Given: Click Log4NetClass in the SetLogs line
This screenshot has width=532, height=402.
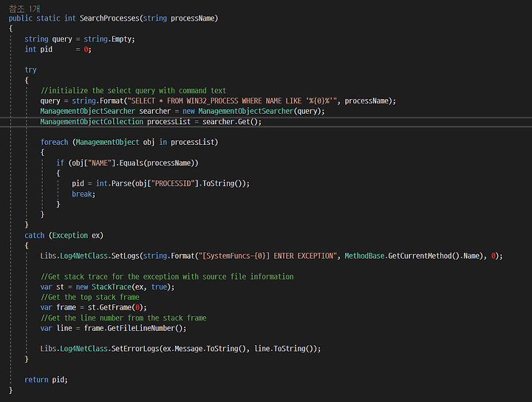Looking at the screenshot, I should point(83,256).
